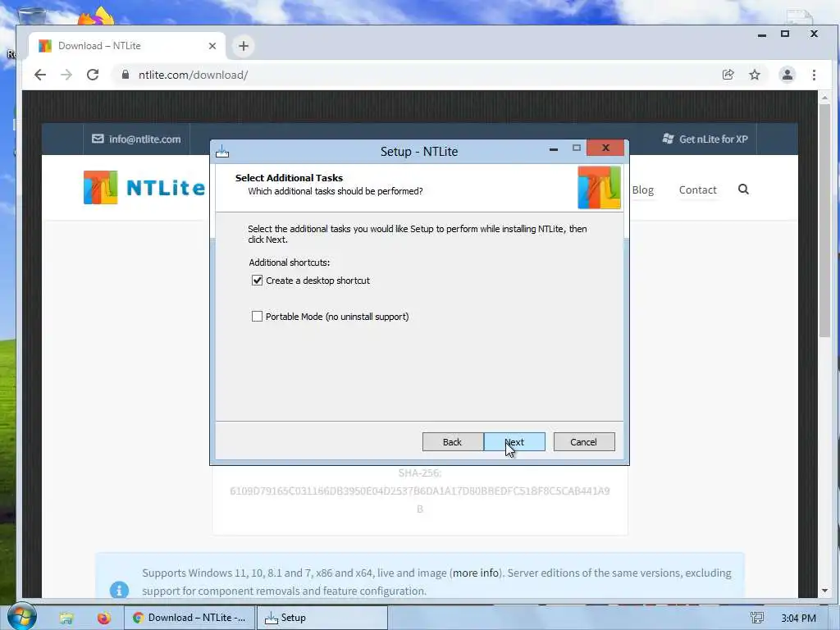Open the Contact menu item
This screenshot has width=840, height=630.
pyautogui.click(x=697, y=189)
